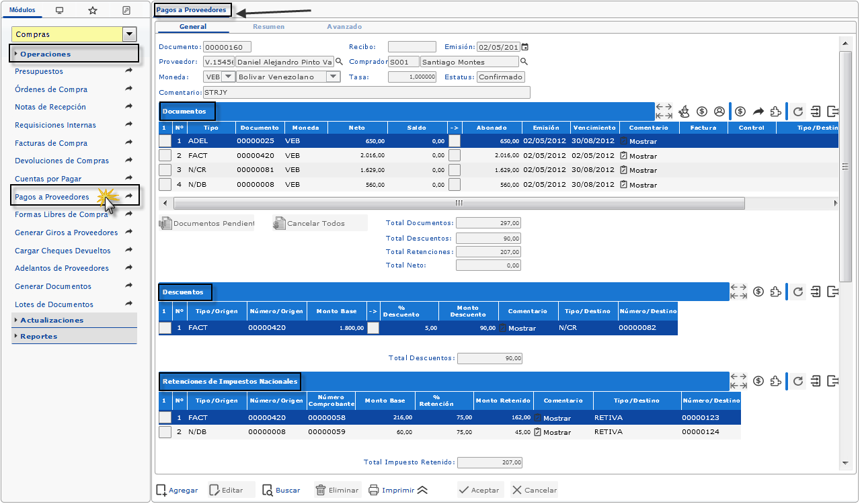Search suppliers with Proveedor magnifier icon
Image resolution: width=860 pixels, height=504 pixels.
339,62
